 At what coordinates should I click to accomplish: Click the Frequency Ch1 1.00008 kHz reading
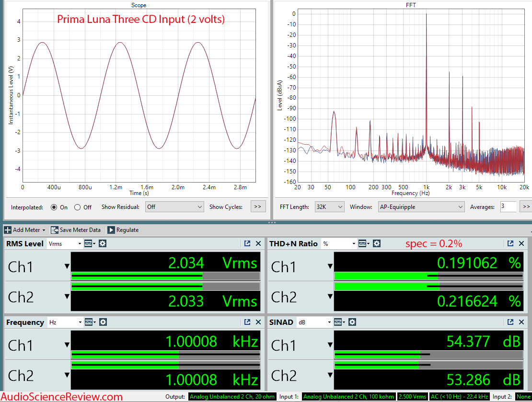(212, 342)
